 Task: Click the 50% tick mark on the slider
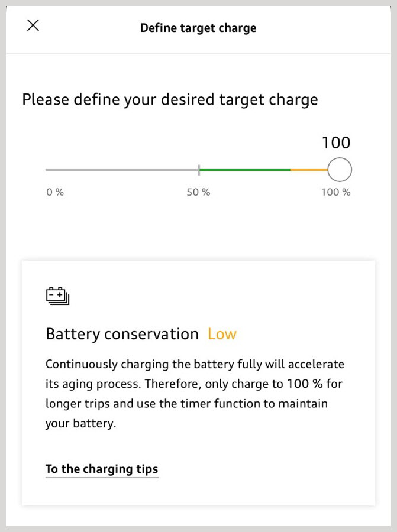tap(199, 170)
